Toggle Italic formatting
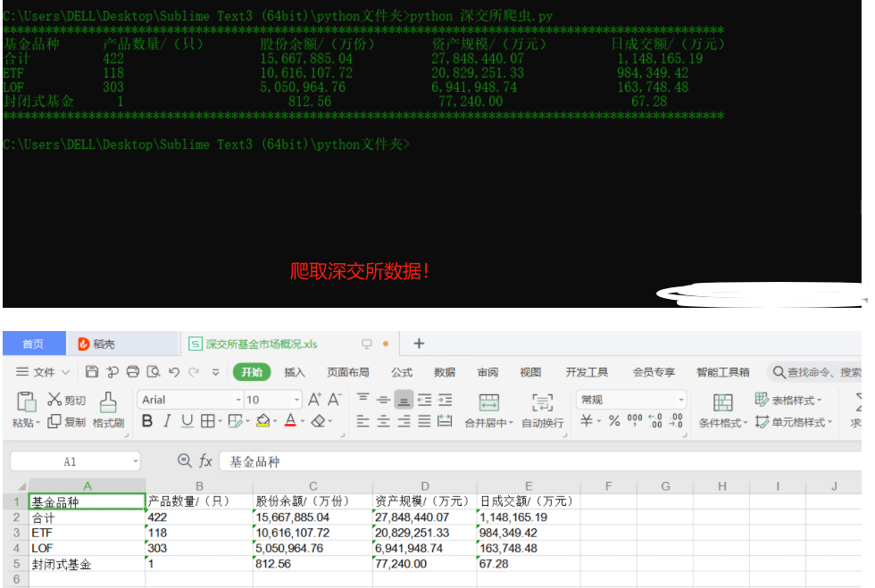Viewport: 875px width, 588px height. click(x=168, y=420)
